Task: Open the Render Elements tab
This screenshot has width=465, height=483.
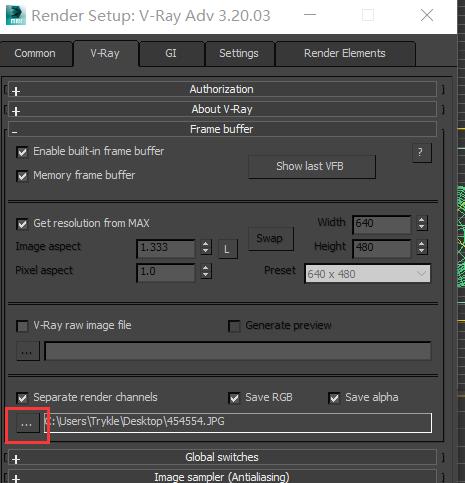Action: click(x=345, y=53)
